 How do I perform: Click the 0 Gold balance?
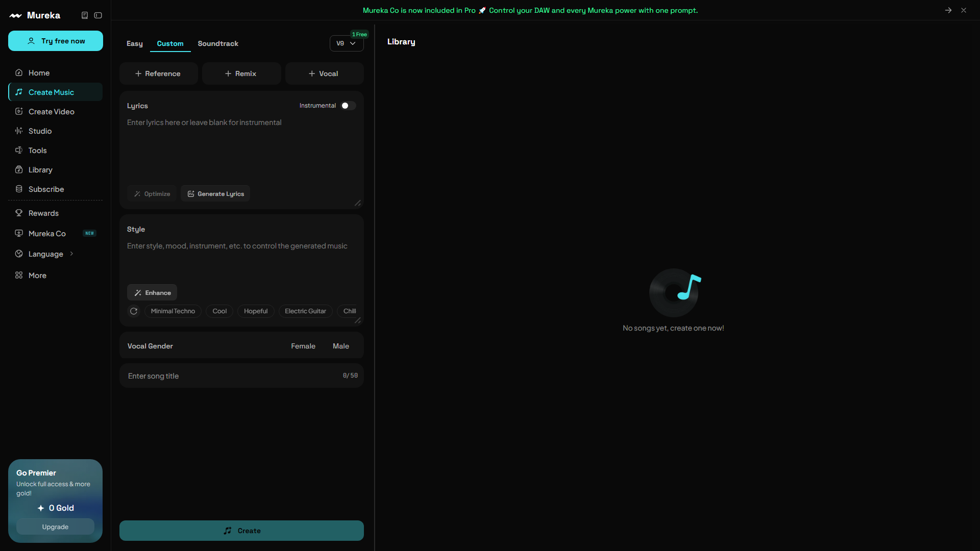[56, 508]
